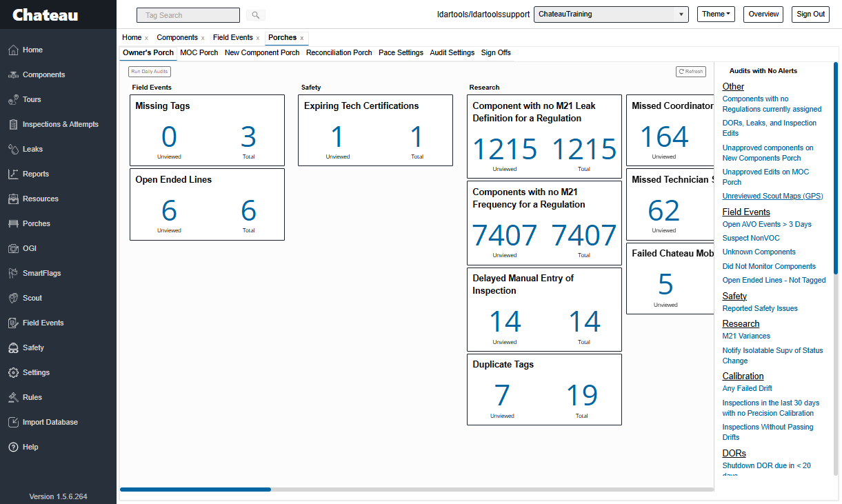Close the Porches tab with its x
Screen dimensions: 842x504
click(x=302, y=38)
